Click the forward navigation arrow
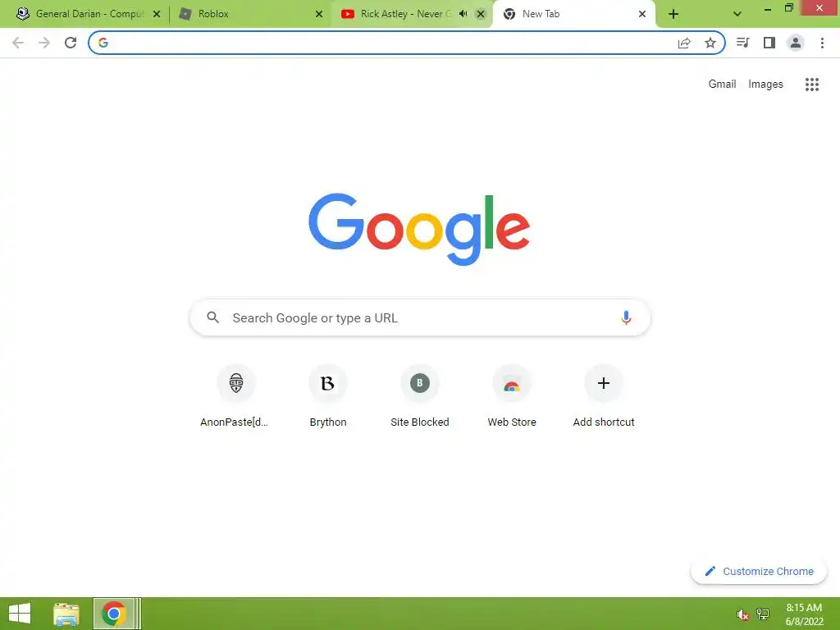Screen dimensions: 840x630 pos(44,43)
